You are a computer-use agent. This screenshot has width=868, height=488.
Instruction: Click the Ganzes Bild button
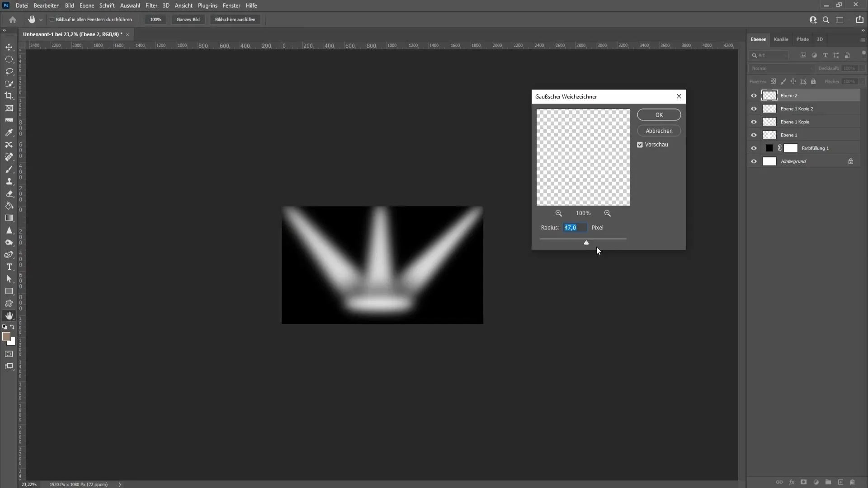pyautogui.click(x=188, y=19)
